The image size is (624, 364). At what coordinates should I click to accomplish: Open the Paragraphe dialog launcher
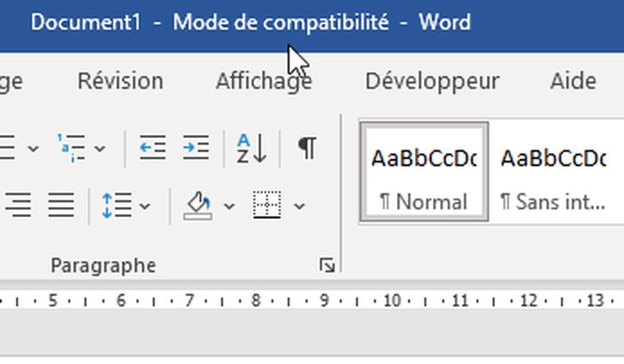point(327,265)
